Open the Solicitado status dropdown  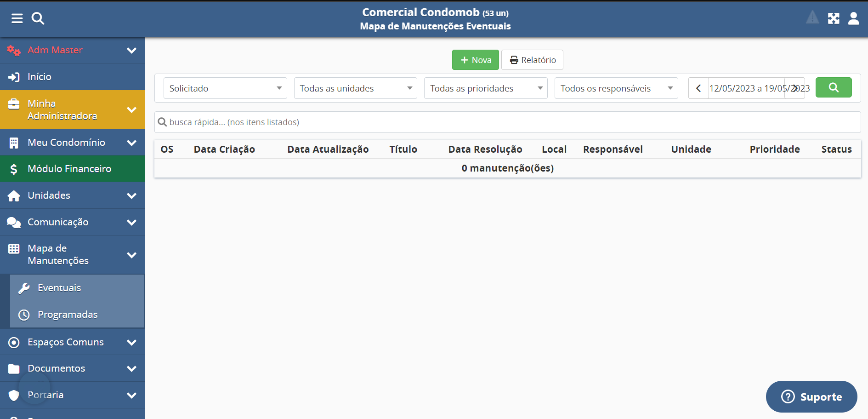[x=225, y=88]
